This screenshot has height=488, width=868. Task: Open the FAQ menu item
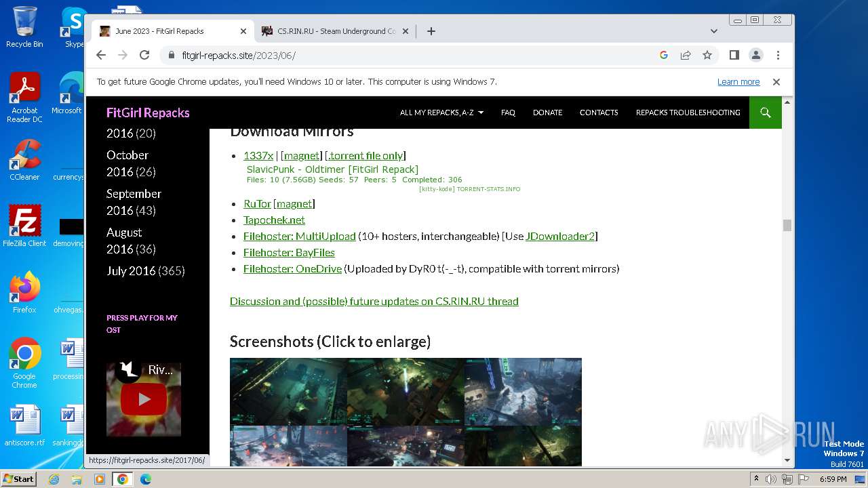tap(508, 113)
